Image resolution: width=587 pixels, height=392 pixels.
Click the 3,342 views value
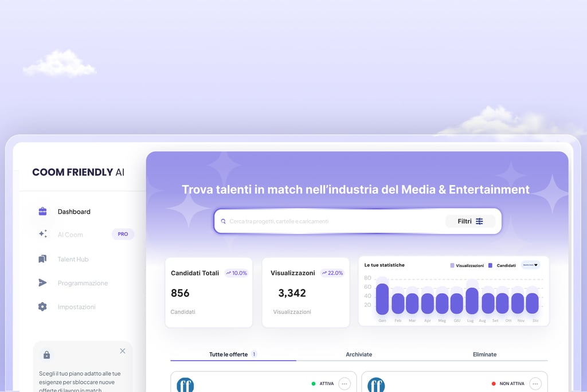292,293
